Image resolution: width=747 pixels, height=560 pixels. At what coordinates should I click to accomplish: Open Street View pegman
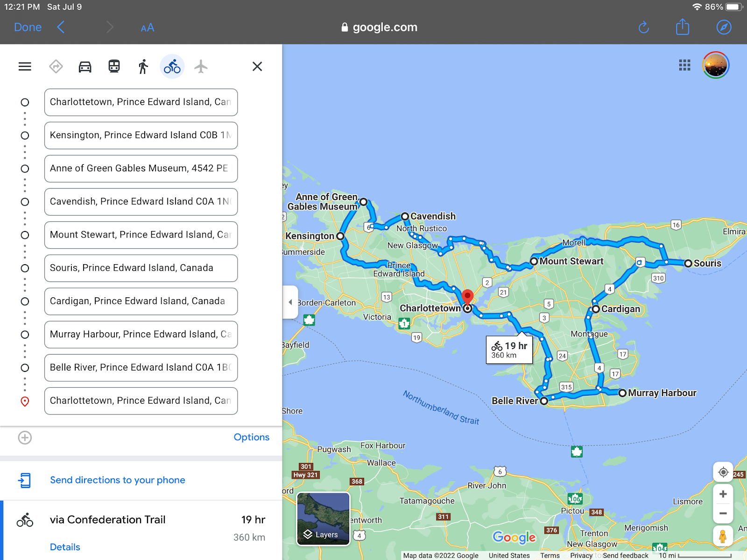tap(723, 536)
